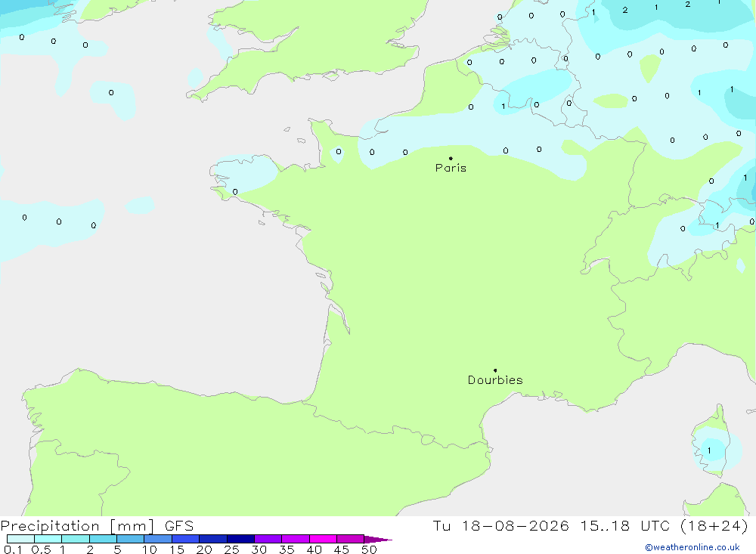The height and width of the screenshot is (554, 756).
Task: Pick the 25–30 mm navy legend swatch
Action: coord(240,539)
